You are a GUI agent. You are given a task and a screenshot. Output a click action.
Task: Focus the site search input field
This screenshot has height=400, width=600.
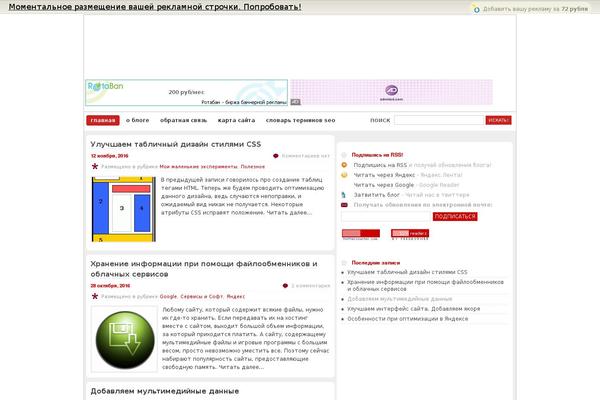(x=439, y=120)
